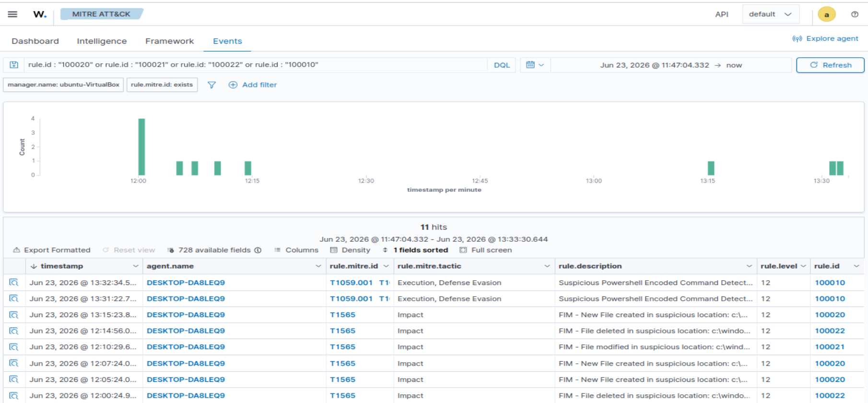The image size is (868, 403).
Task: Click the Wazuh W. logo
Action: [x=40, y=14]
